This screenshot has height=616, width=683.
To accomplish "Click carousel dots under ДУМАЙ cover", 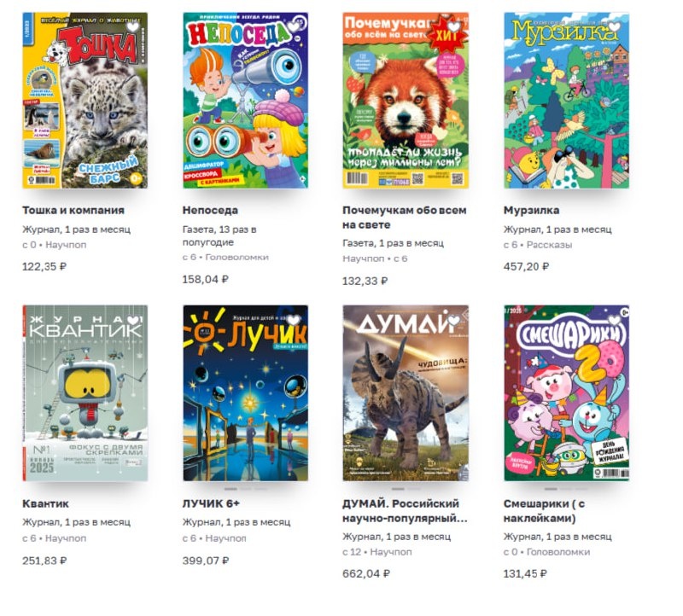I will click(406, 489).
